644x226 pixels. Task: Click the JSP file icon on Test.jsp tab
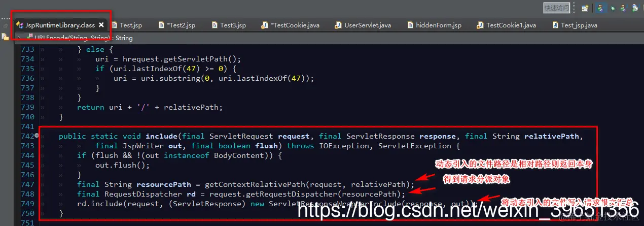(114, 25)
